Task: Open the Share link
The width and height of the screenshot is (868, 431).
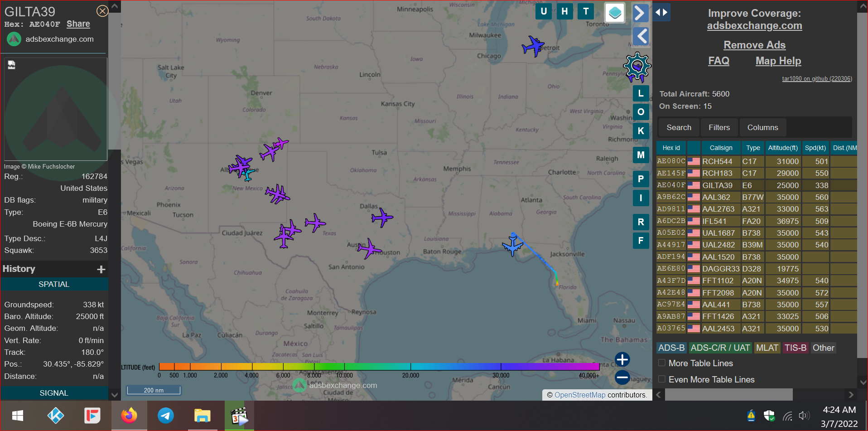Action: tap(78, 24)
